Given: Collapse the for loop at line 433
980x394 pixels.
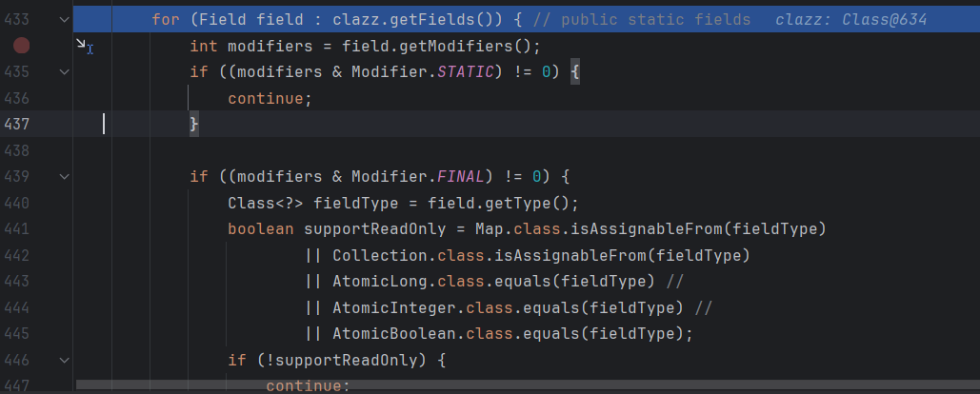Looking at the screenshot, I should click(64, 19).
